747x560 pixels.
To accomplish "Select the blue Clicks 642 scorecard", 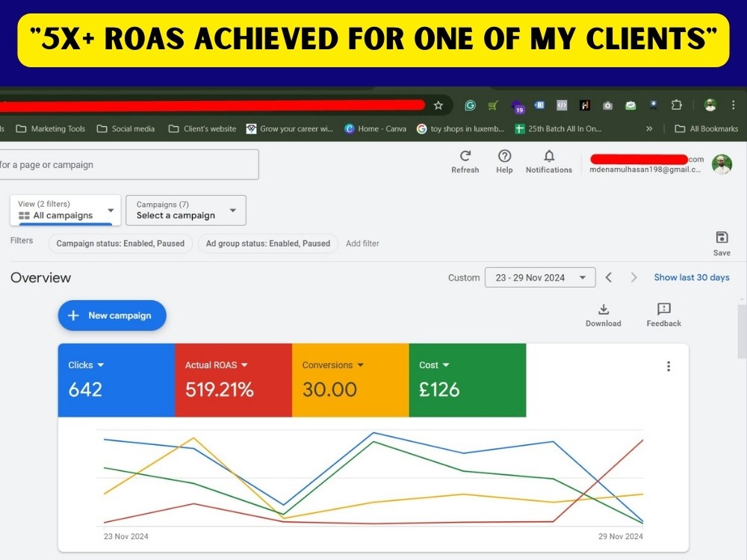I will (117, 380).
